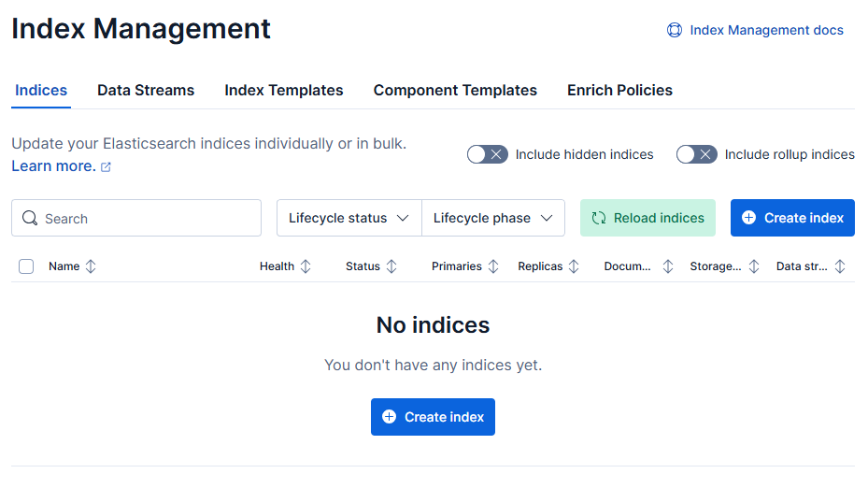Sort by Data stream column icon
The height and width of the screenshot is (488, 868).
839,266
